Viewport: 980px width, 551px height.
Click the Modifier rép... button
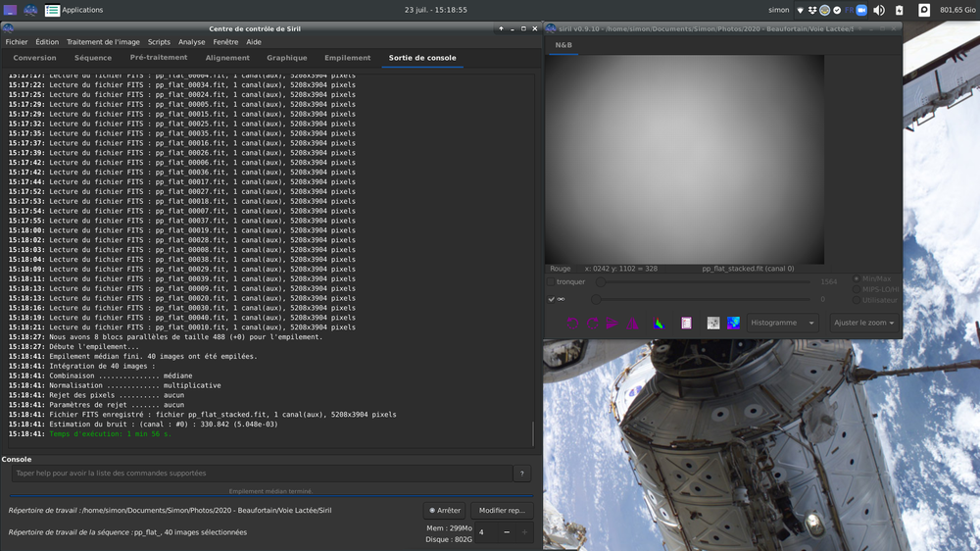502,510
